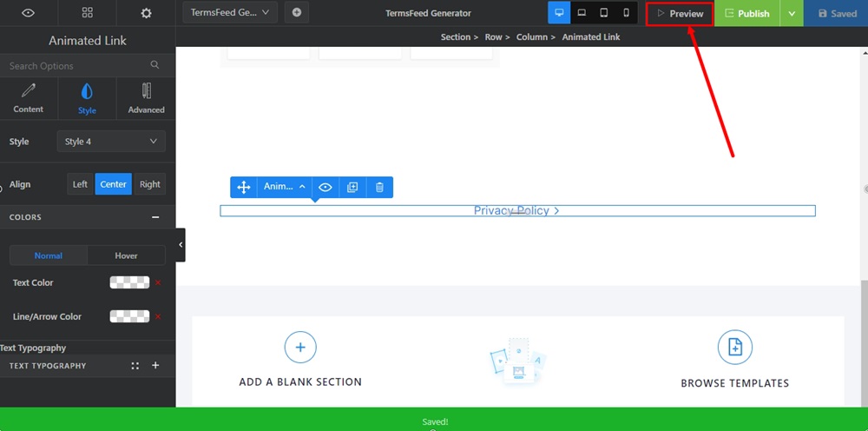Click the plus circle icon beside page selector
The height and width of the screenshot is (431, 868).
(297, 13)
